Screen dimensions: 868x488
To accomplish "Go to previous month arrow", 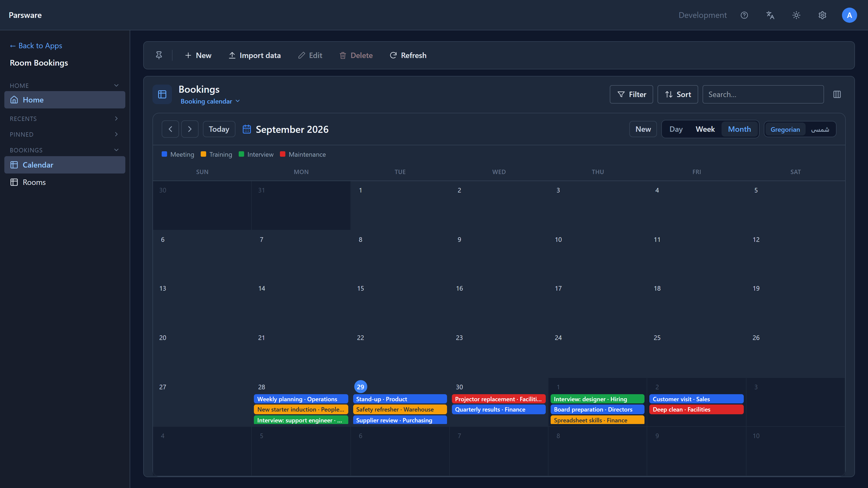I will click(170, 129).
